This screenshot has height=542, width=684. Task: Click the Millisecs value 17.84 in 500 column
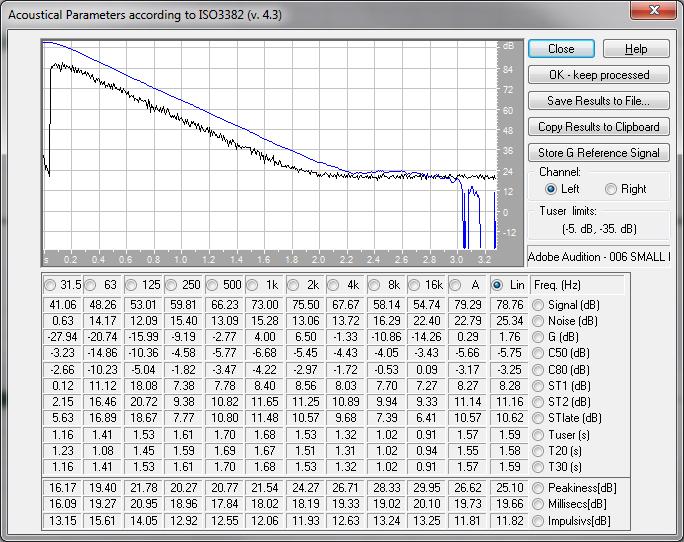click(225, 504)
